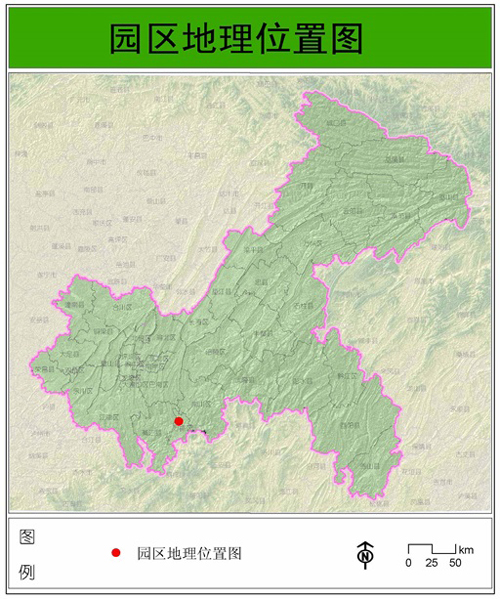The image size is (500, 599).
Task: Select the 涪陵区 district label
Action: [215, 352]
